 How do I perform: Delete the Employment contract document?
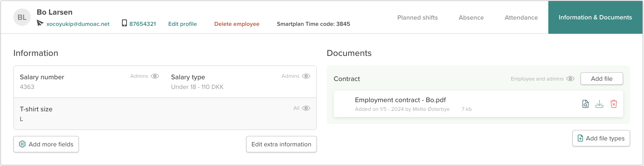(614, 104)
